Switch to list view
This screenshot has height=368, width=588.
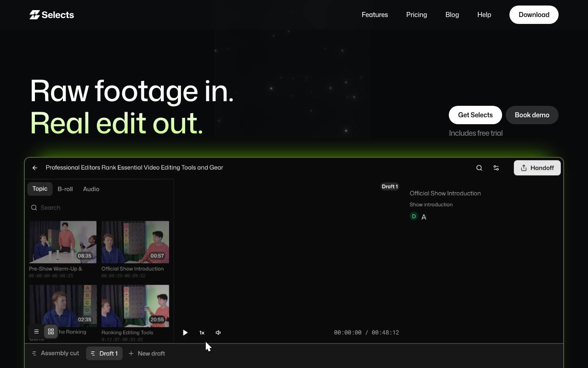point(36,332)
